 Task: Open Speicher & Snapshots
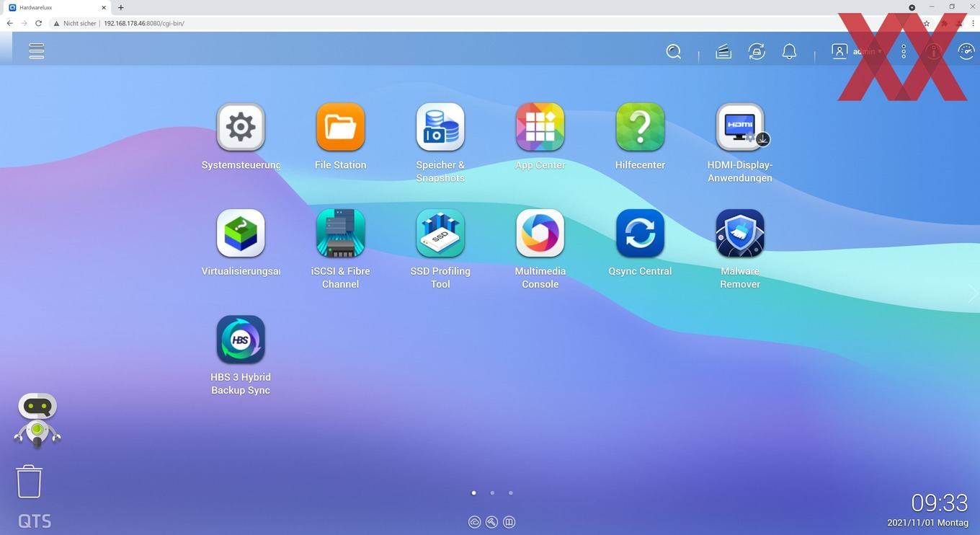click(440, 128)
